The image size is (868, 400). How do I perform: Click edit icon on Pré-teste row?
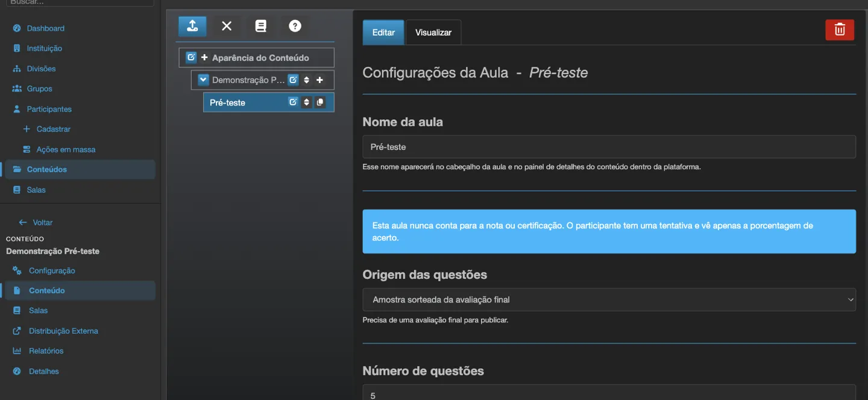[x=293, y=102]
